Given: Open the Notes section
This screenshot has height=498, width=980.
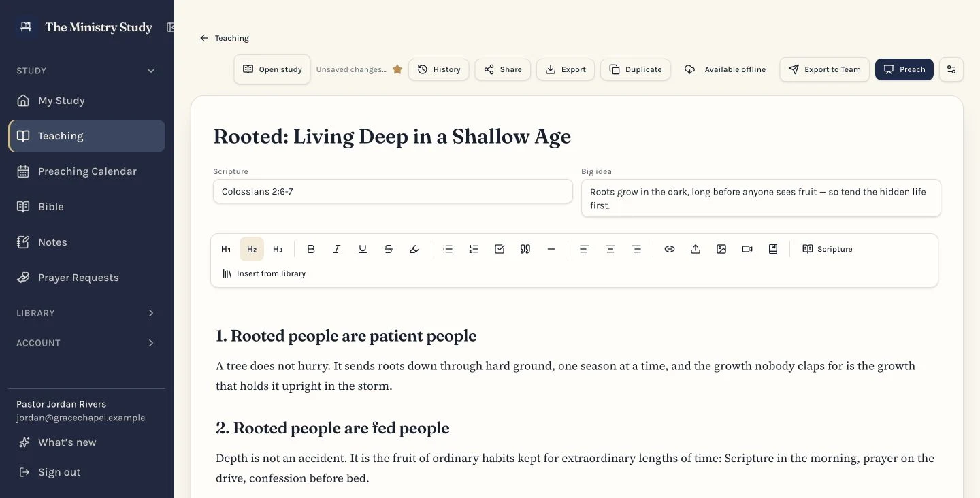Looking at the screenshot, I should pyautogui.click(x=87, y=242).
